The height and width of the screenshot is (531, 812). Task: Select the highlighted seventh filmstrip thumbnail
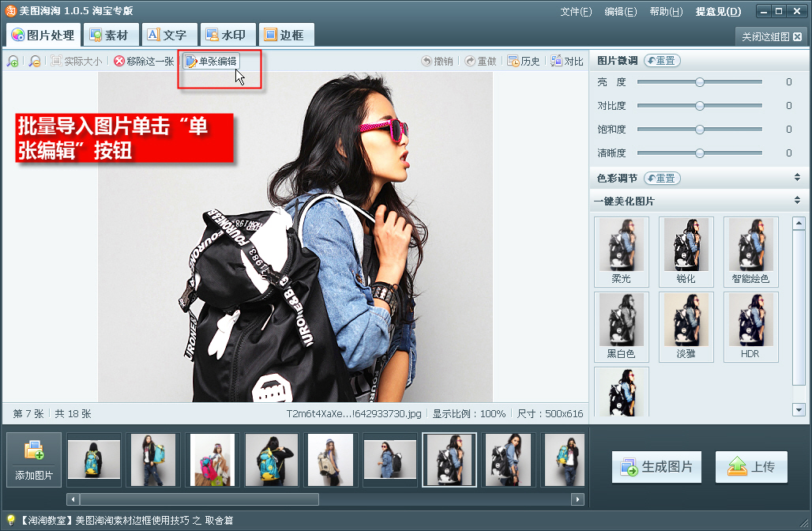449,460
